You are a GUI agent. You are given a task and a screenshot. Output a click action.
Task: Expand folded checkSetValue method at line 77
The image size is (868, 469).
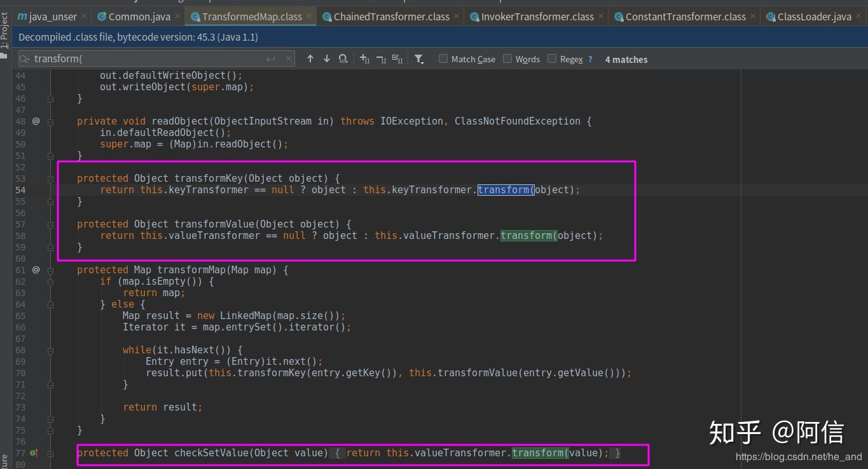(50, 453)
